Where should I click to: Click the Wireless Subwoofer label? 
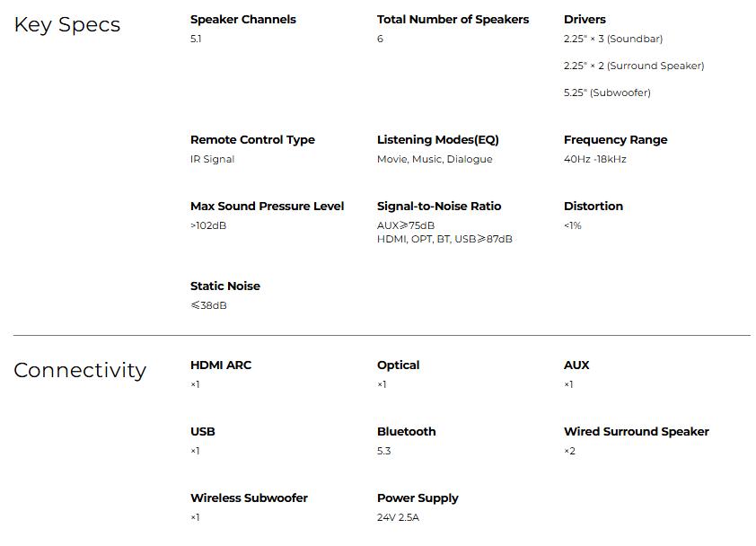(x=249, y=498)
